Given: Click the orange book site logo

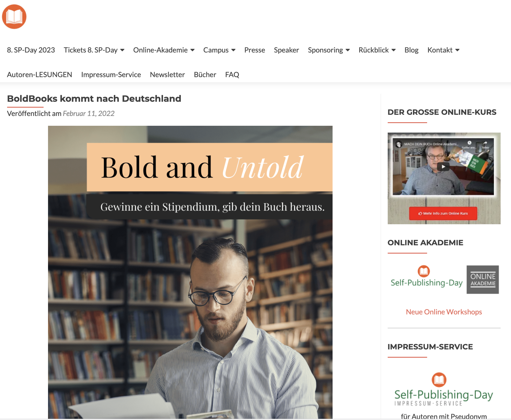Looking at the screenshot, I should (14, 17).
